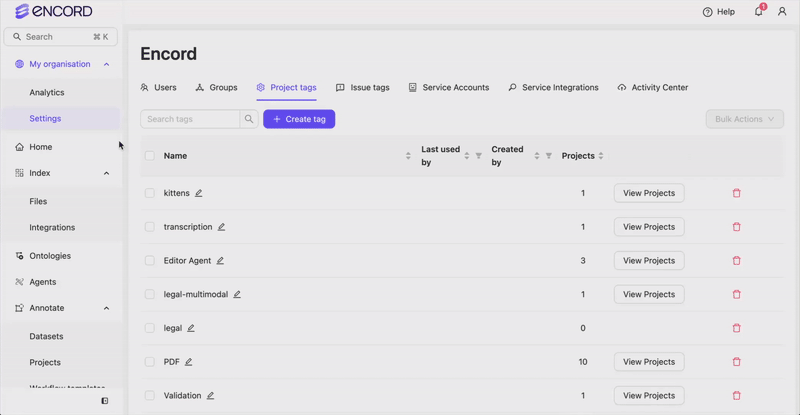This screenshot has width=800, height=415.
Task: Check the legal tag checkbox
Action: [149, 328]
